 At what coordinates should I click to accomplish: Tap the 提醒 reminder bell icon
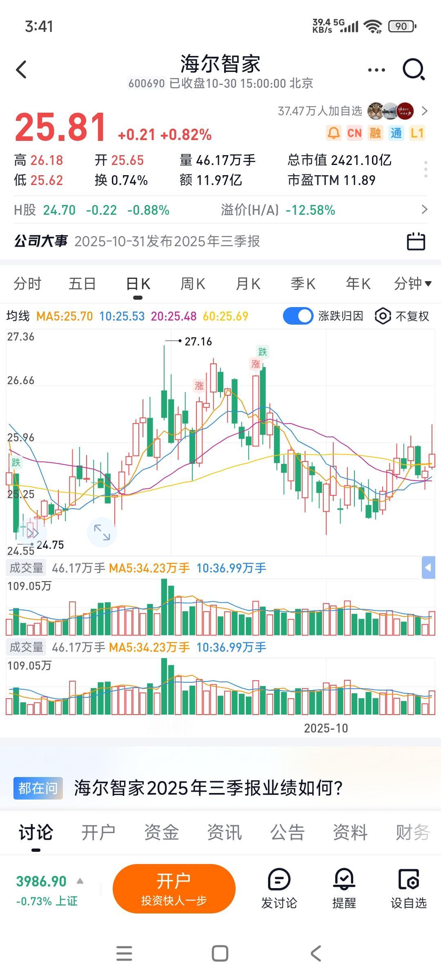(344, 880)
